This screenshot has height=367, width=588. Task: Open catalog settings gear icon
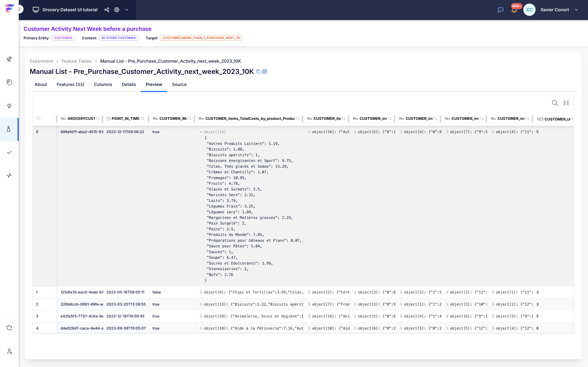(117, 10)
